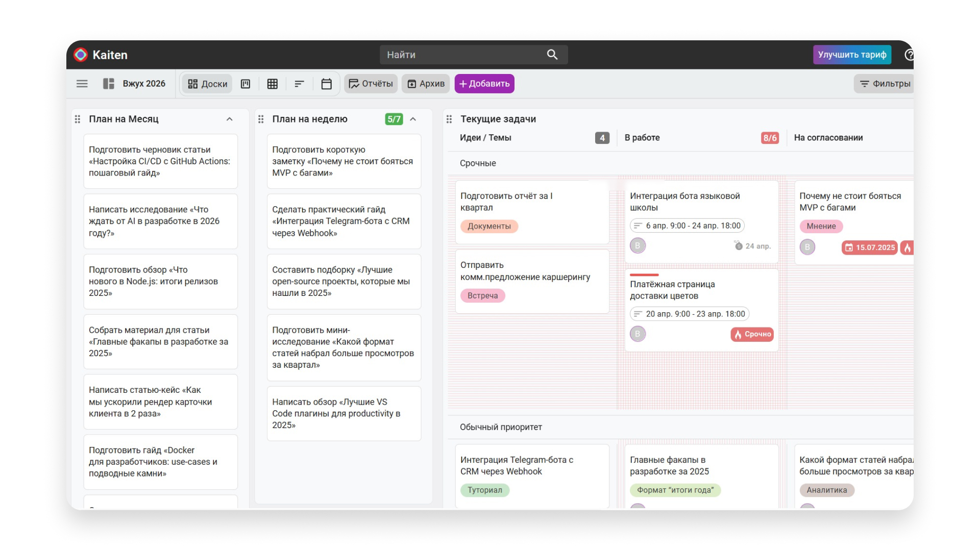980x551 pixels.
Task: Open the hamburger sidebar menu
Action: coord(82,84)
